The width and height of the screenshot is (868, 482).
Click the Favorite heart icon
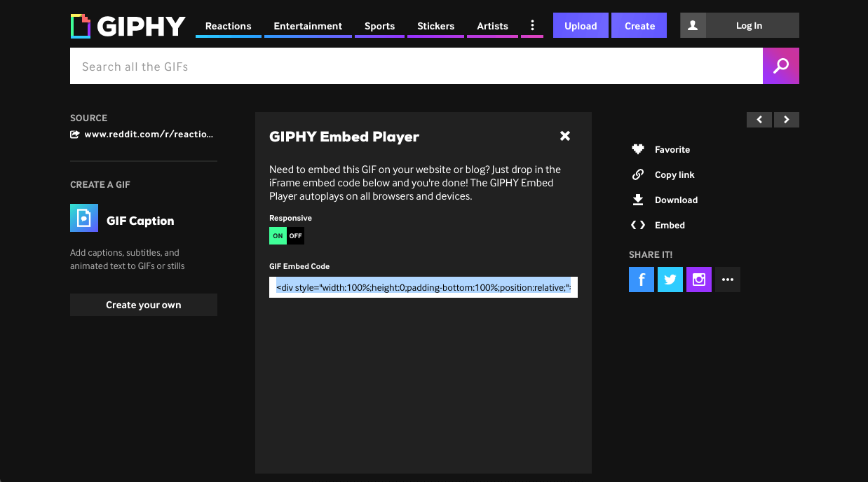[x=638, y=149]
